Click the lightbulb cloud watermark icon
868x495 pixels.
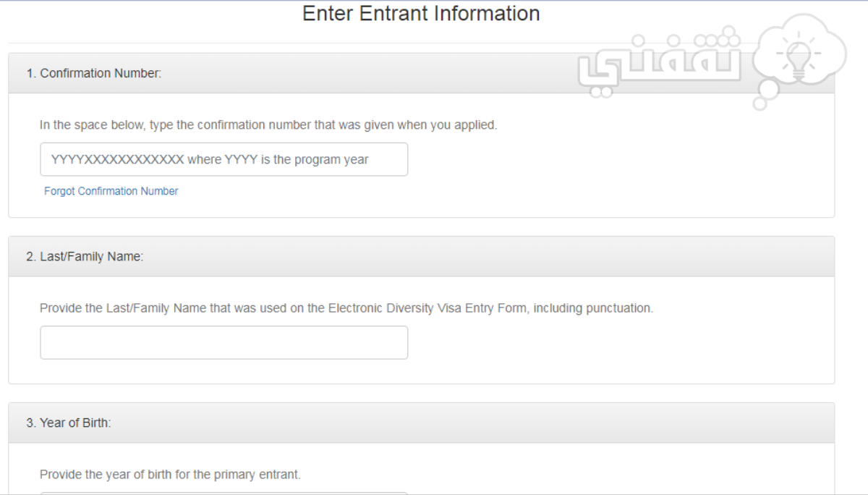[x=798, y=62]
